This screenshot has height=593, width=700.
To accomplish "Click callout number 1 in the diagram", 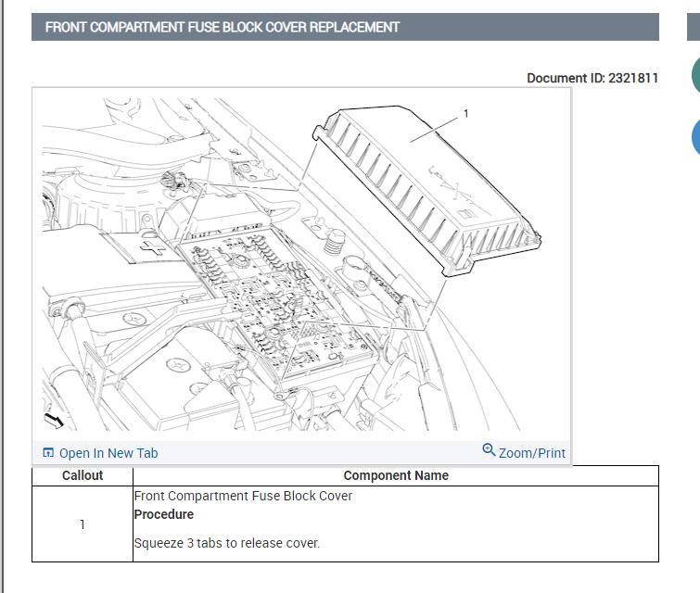I will (x=466, y=114).
